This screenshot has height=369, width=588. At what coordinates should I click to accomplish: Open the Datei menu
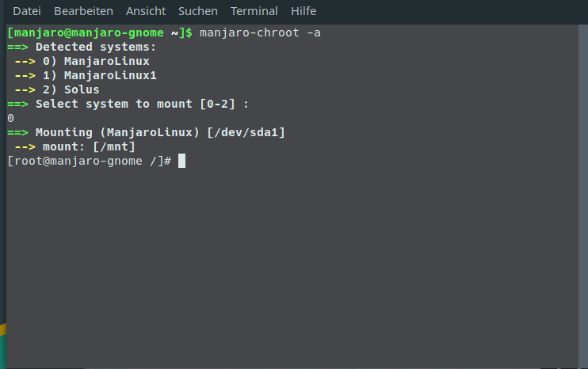27,11
